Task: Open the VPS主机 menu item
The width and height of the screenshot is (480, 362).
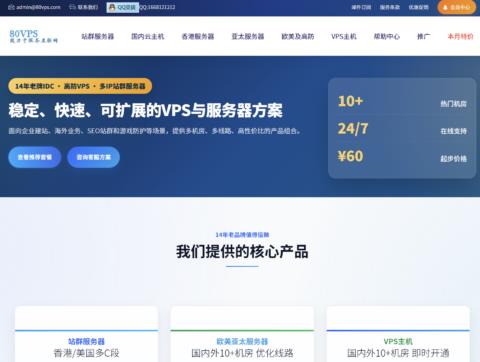Action: tap(344, 36)
